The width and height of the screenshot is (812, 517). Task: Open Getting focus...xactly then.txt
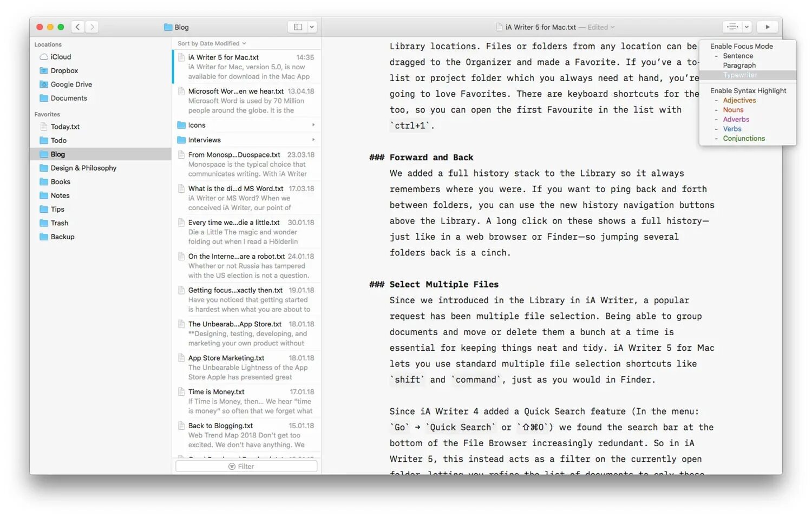[x=247, y=299]
